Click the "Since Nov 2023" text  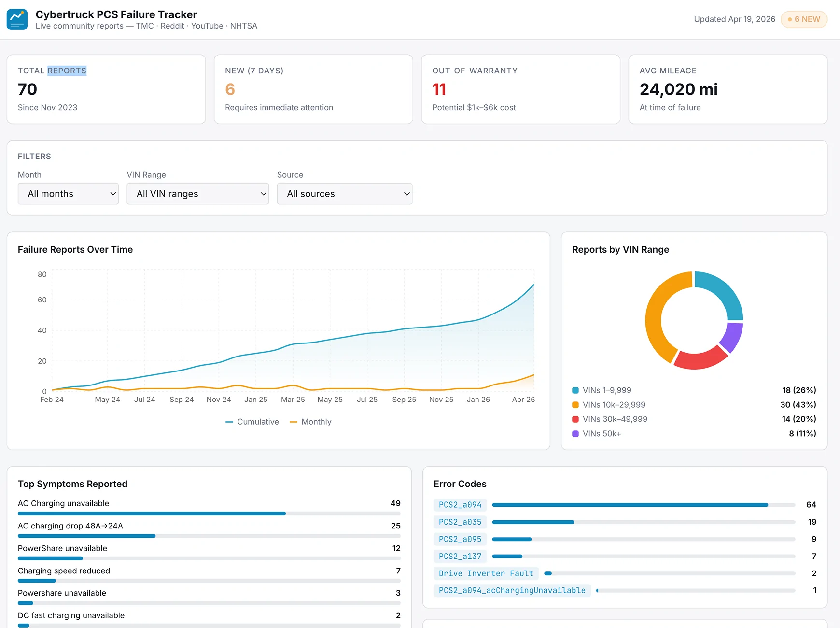click(47, 107)
